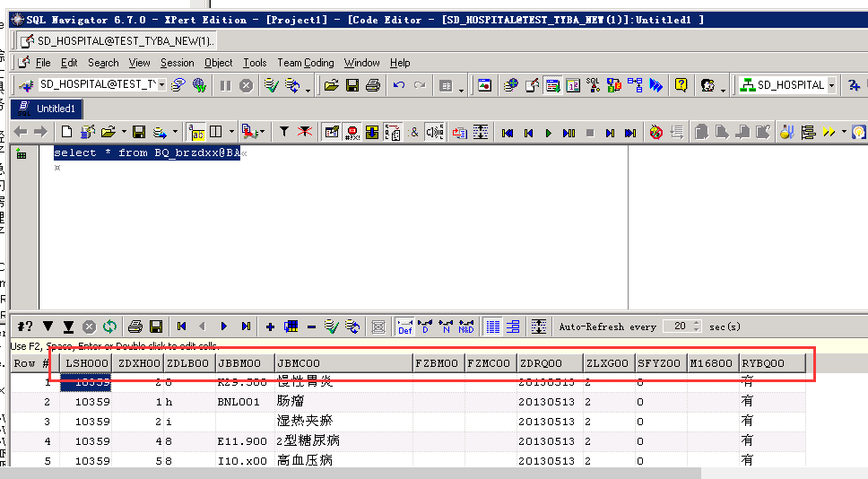Open the Team Coding menu
The image size is (868, 479).
[x=306, y=63]
